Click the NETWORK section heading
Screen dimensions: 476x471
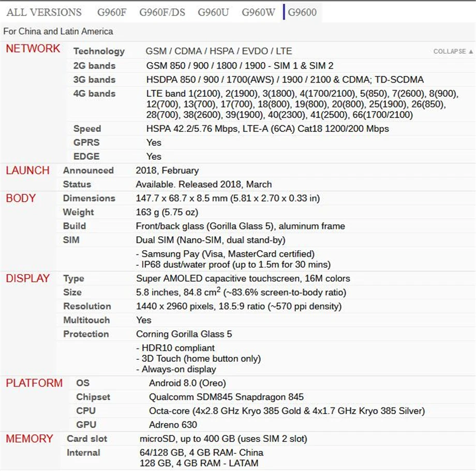click(33, 49)
